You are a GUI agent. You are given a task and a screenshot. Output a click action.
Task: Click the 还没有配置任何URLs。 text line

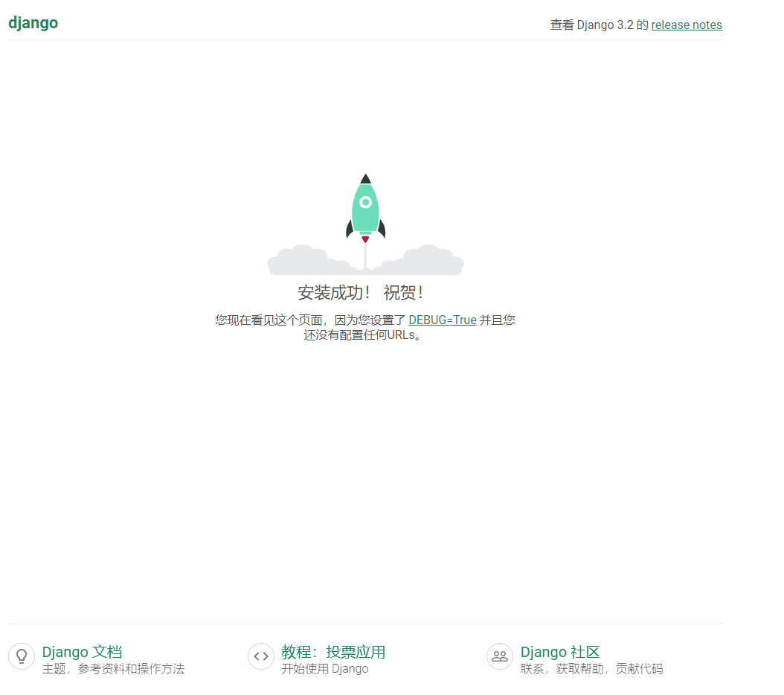coord(362,335)
